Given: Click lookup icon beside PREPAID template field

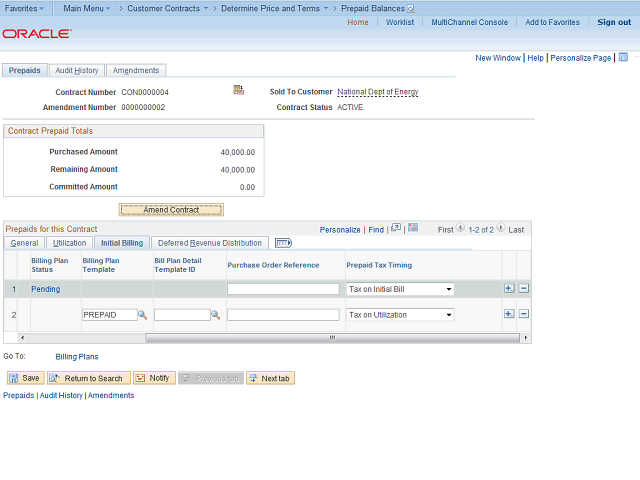Looking at the screenshot, I should coord(142,315).
